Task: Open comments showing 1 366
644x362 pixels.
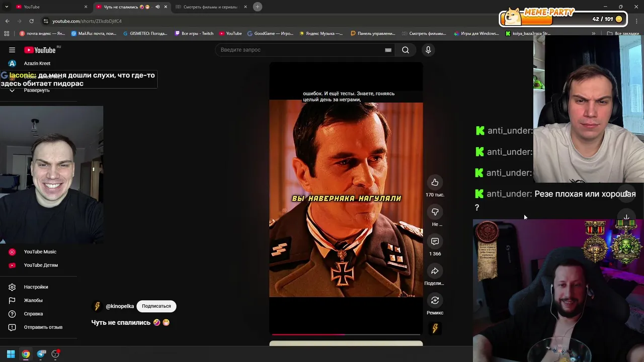Action: [435, 241]
